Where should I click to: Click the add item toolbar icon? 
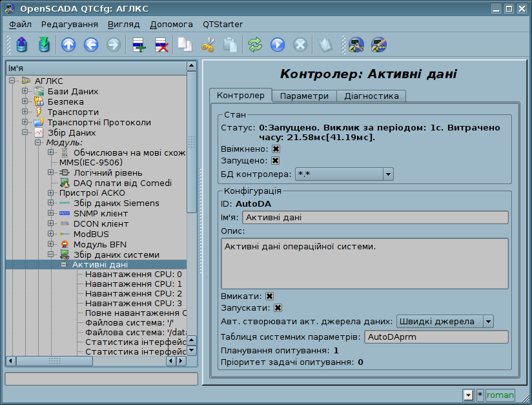(138, 45)
